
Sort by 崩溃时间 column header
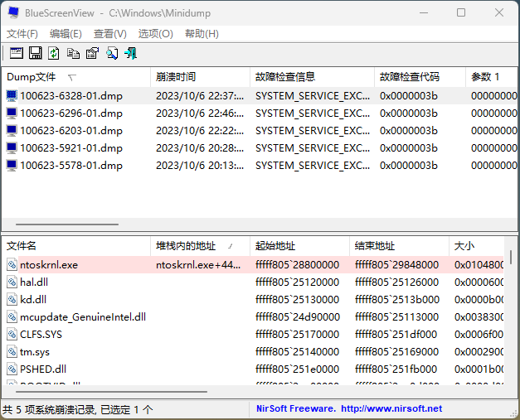[x=200, y=77]
